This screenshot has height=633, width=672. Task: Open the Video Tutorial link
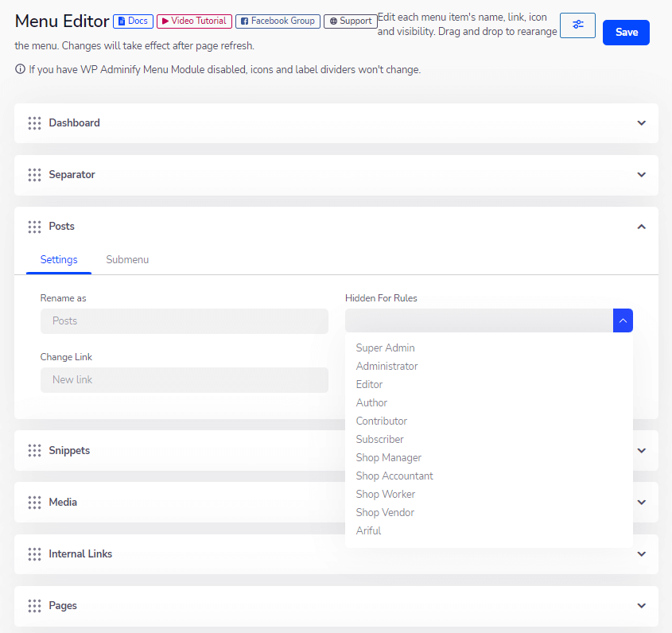pos(193,21)
